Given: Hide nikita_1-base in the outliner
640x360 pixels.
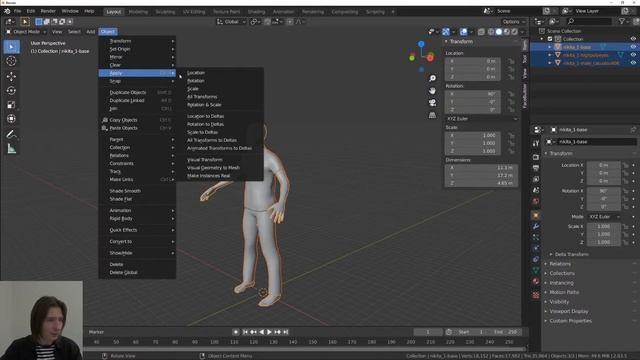Looking at the screenshot, I should (x=633, y=47).
